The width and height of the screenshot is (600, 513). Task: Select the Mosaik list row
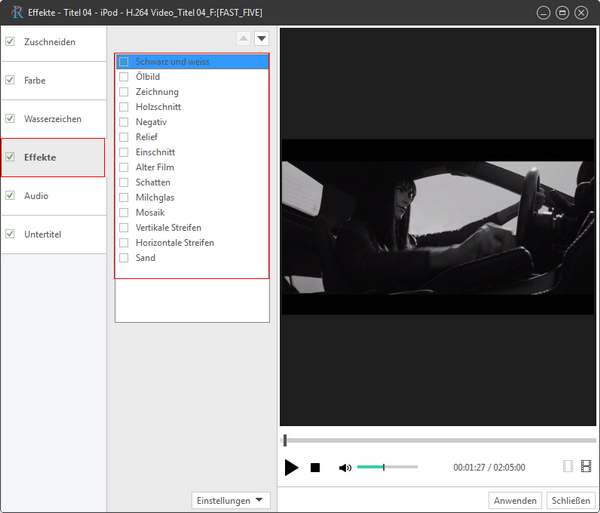[x=192, y=212]
